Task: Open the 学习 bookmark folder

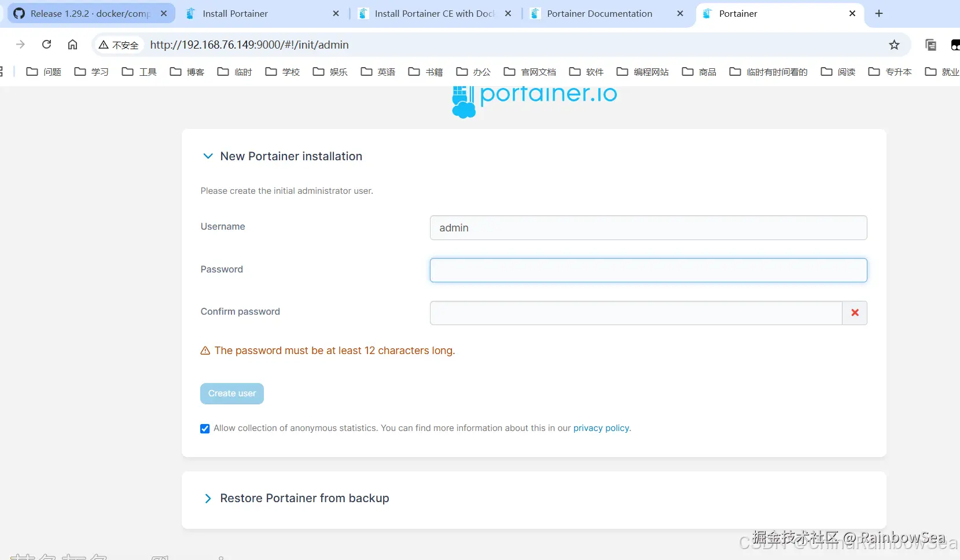Action: point(91,72)
